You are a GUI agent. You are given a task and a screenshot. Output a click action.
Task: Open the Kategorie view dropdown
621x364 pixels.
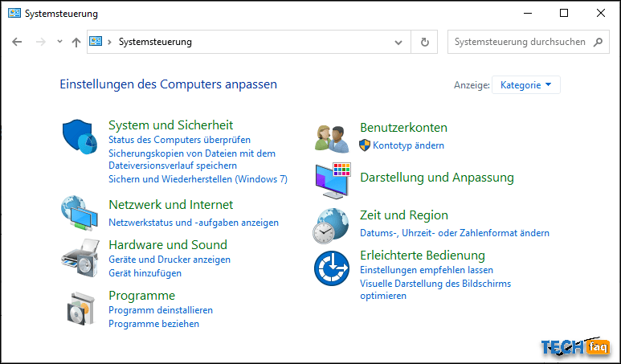526,84
